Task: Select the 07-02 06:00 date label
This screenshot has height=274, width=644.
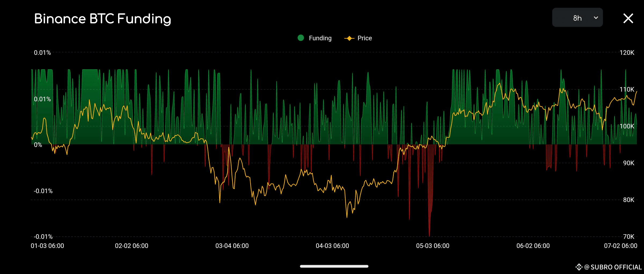Action: coord(621,246)
